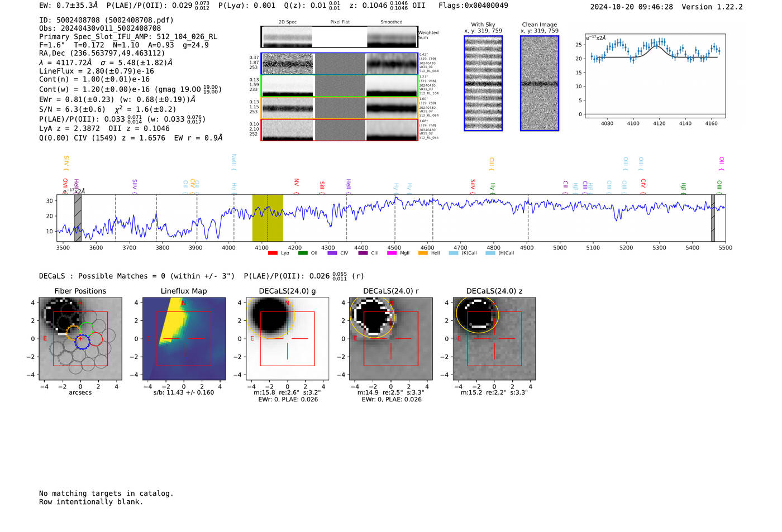Open the DECaLS r-band cutout
The height and width of the screenshot is (532, 782).
[x=390, y=338]
